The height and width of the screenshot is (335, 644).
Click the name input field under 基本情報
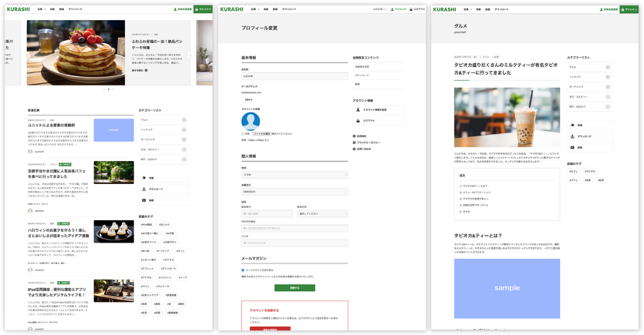(295, 76)
